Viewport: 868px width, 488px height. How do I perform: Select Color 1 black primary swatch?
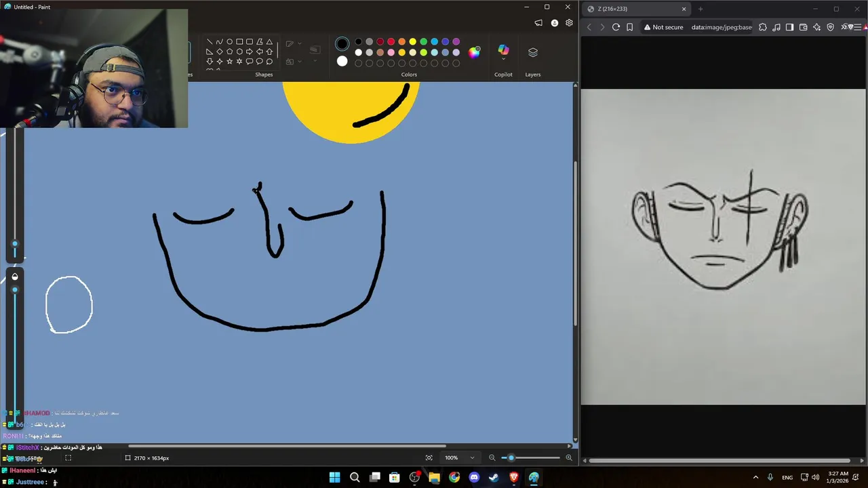click(x=342, y=45)
